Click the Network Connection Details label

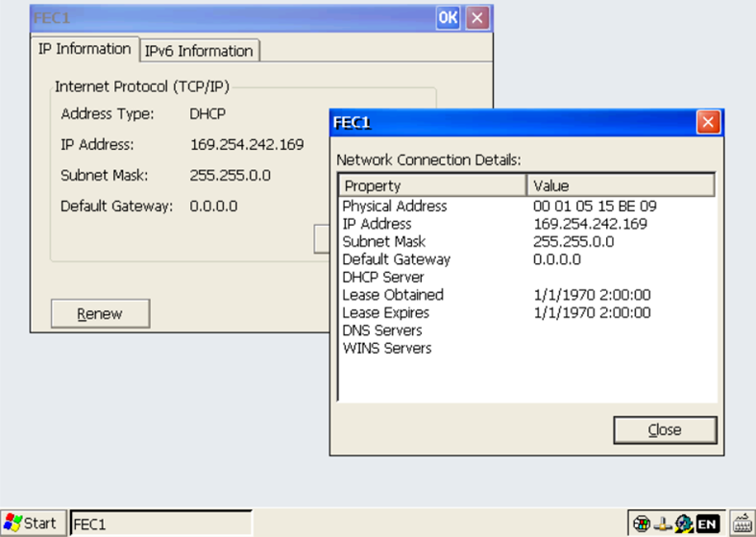pos(428,160)
